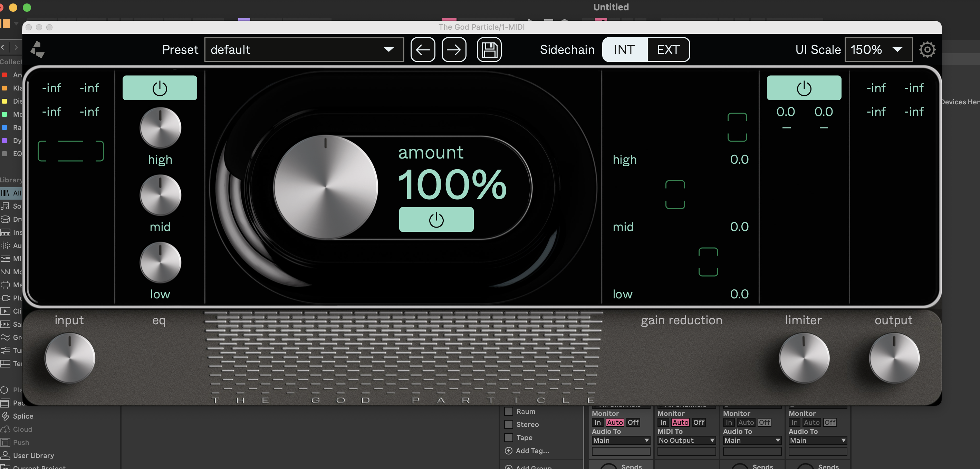Click The God Particle/1-MIDI window title bar
This screenshot has height=469, width=980.
[x=482, y=27]
